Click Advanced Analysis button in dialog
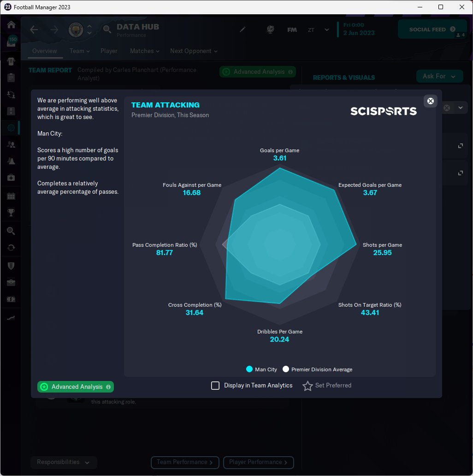 [x=76, y=387]
